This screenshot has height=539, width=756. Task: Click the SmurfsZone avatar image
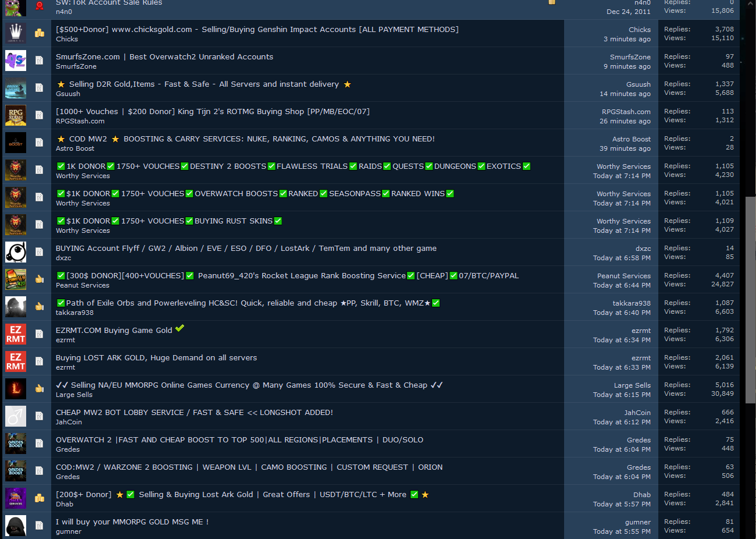click(x=16, y=61)
